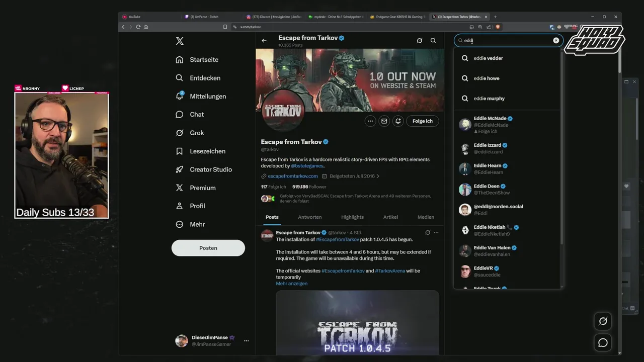Select Posts tab
Viewport: 644px width, 362px height.
(272, 217)
